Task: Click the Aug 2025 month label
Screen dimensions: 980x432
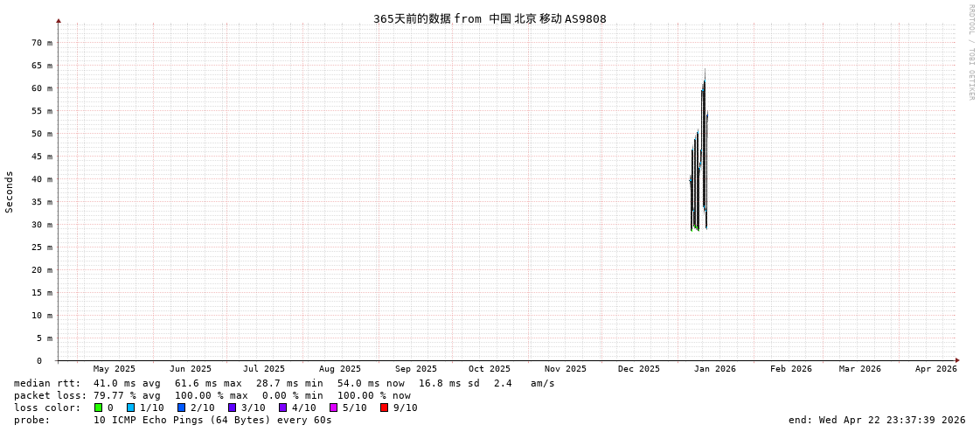Action: [x=339, y=369]
